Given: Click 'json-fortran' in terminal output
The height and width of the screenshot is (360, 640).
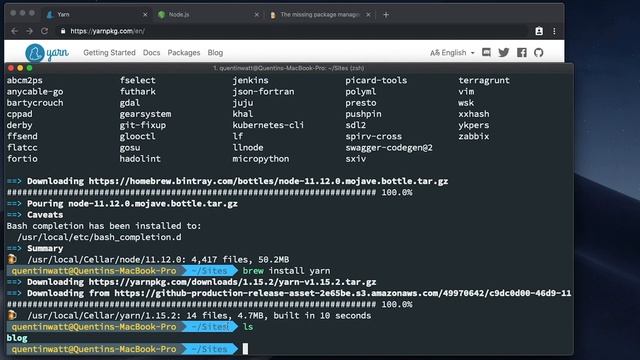Looking at the screenshot, I should click(x=263, y=91).
